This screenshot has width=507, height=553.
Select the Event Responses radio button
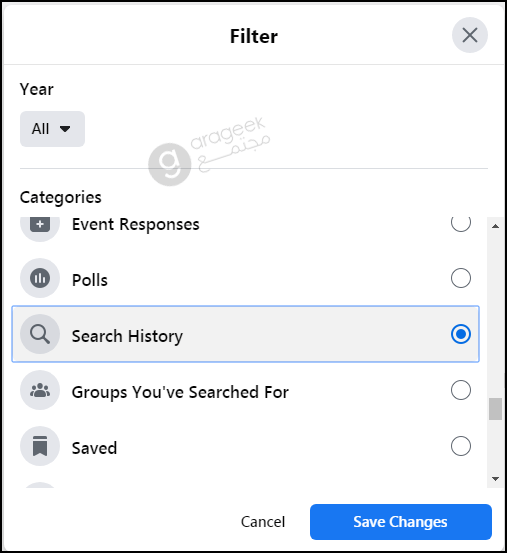pyautogui.click(x=460, y=225)
